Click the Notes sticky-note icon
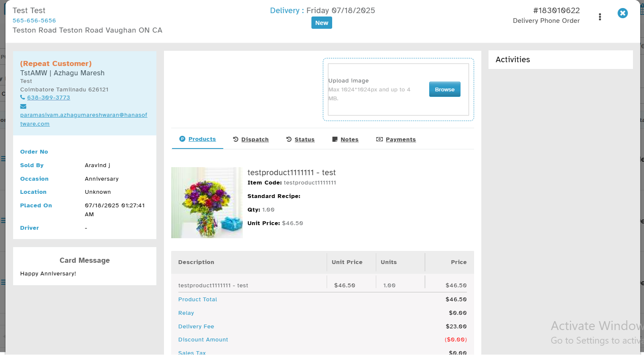644x355 pixels. click(335, 139)
